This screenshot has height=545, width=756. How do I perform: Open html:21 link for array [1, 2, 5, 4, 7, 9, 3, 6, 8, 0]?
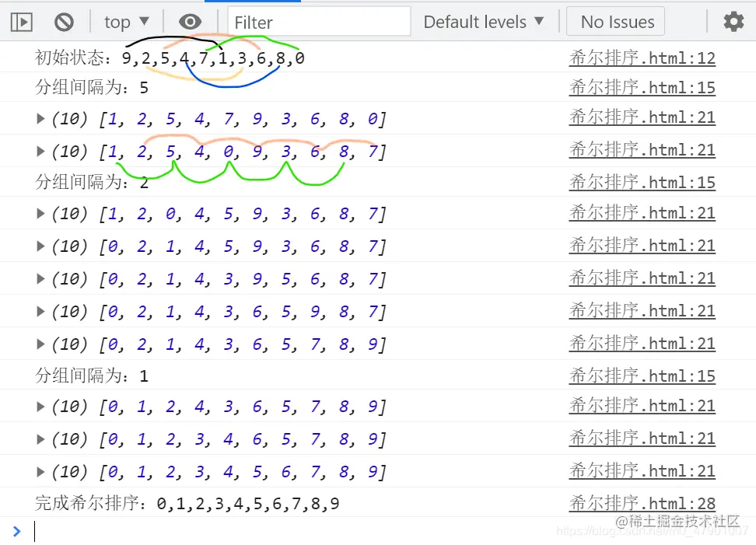[642, 117]
